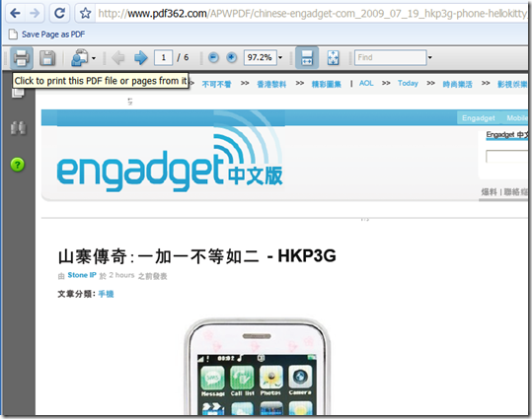Switch to the Mobile tab in header

click(x=516, y=118)
